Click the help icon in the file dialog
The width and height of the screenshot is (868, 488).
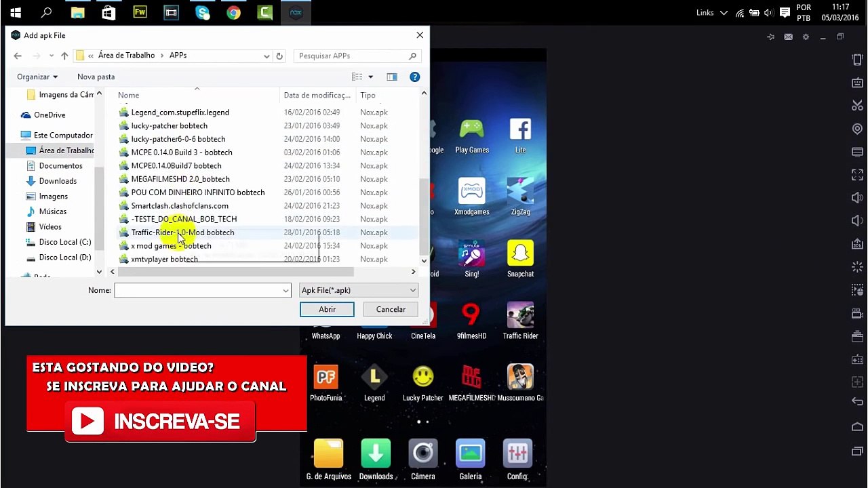tap(415, 77)
